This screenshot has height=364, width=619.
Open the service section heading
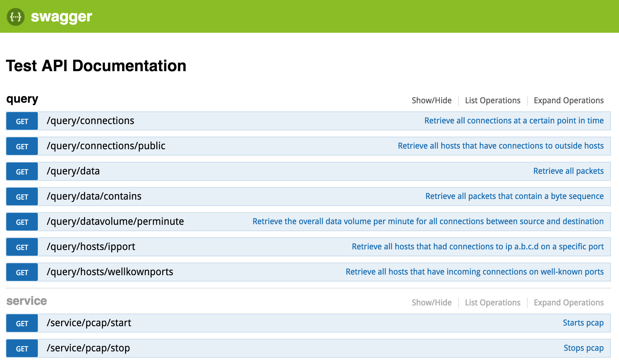[x=26, y=301]
